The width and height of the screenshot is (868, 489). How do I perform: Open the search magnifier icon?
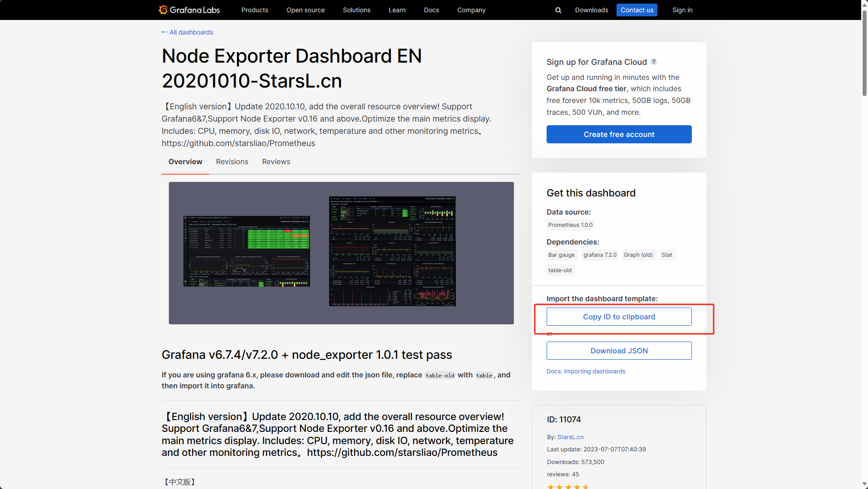click(558, 10)
